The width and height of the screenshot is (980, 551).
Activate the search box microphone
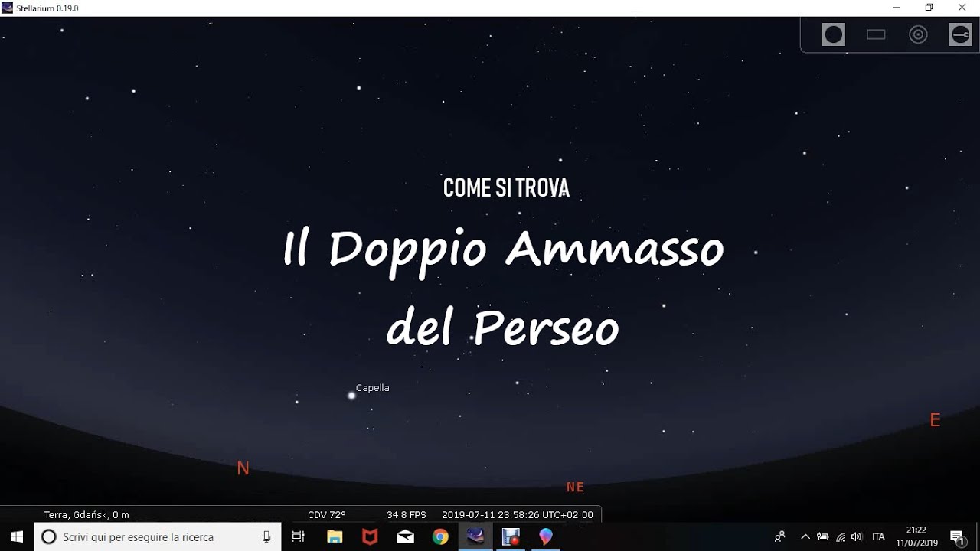click(x=266, y=537)
